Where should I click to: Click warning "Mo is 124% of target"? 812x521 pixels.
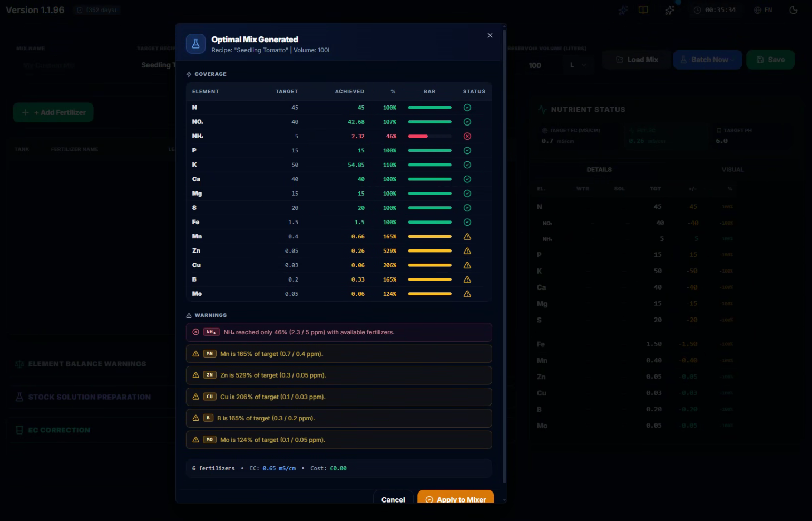[x=339, y=440]
